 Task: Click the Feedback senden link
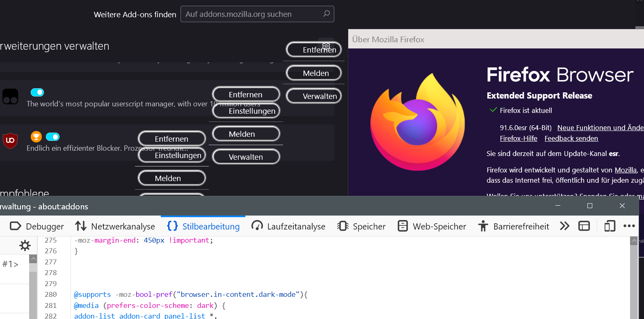[x=571, y=138]
